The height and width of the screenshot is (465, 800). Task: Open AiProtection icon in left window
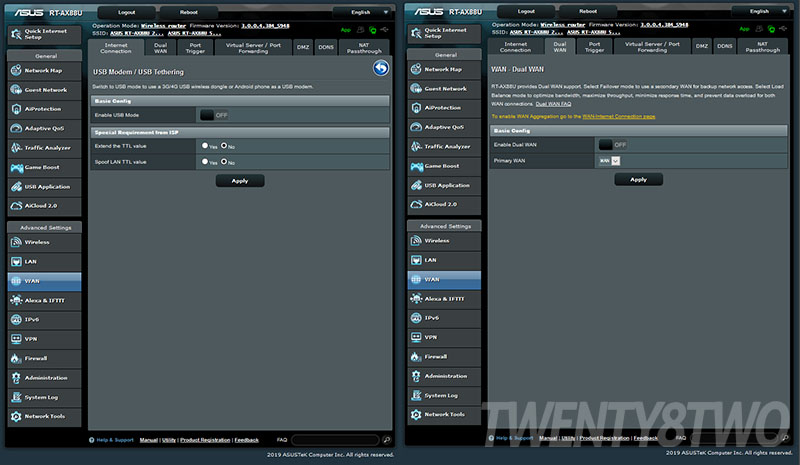pos(16,109)
